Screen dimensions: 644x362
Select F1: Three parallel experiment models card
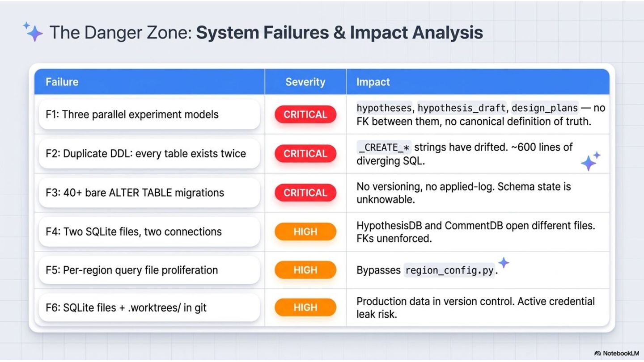pos(149,114)
